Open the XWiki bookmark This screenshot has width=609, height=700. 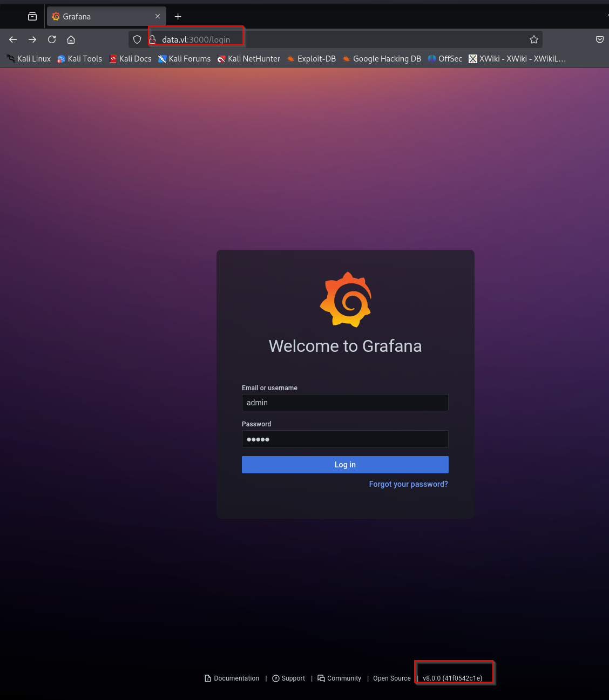pos(517,59)
